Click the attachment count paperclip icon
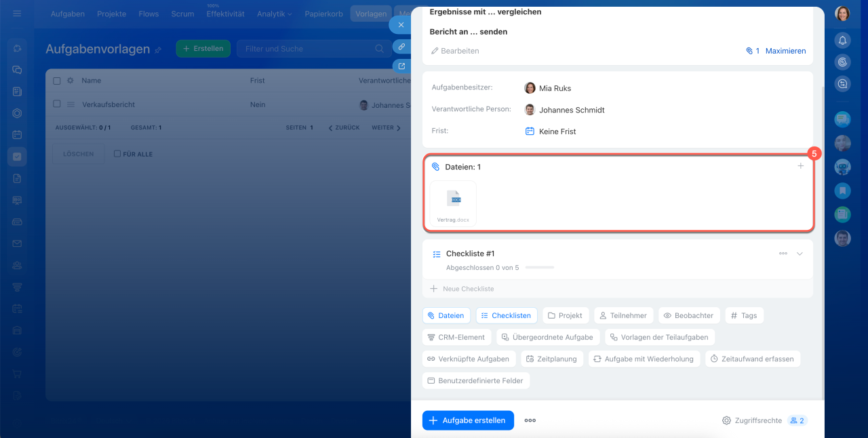 click(749, 51)
